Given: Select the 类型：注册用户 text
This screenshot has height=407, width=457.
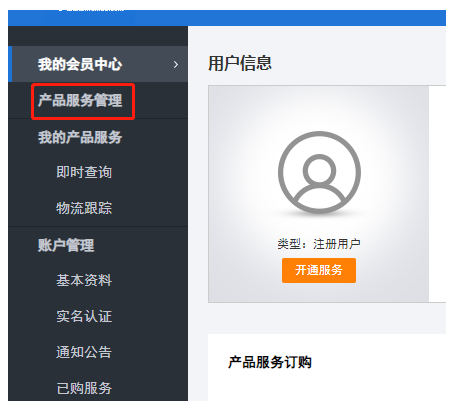Looking at the screenshot, I should click(x=319, y=244).
